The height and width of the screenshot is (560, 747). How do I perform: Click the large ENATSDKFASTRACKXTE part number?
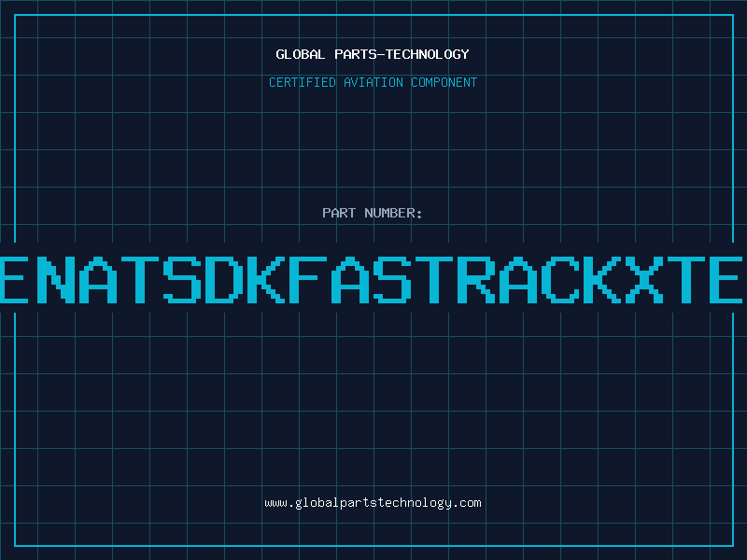point(372,280)
